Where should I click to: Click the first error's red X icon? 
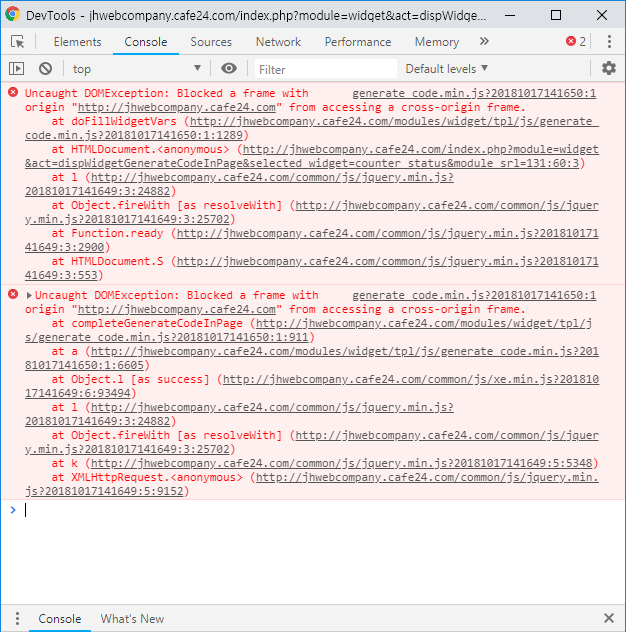(x=13, y=92)
